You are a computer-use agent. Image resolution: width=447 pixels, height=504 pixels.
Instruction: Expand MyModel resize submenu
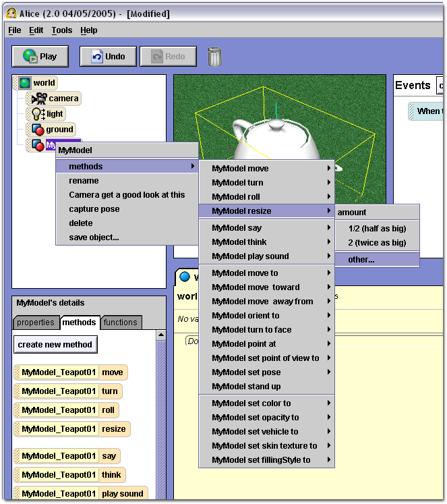[266, 211]
